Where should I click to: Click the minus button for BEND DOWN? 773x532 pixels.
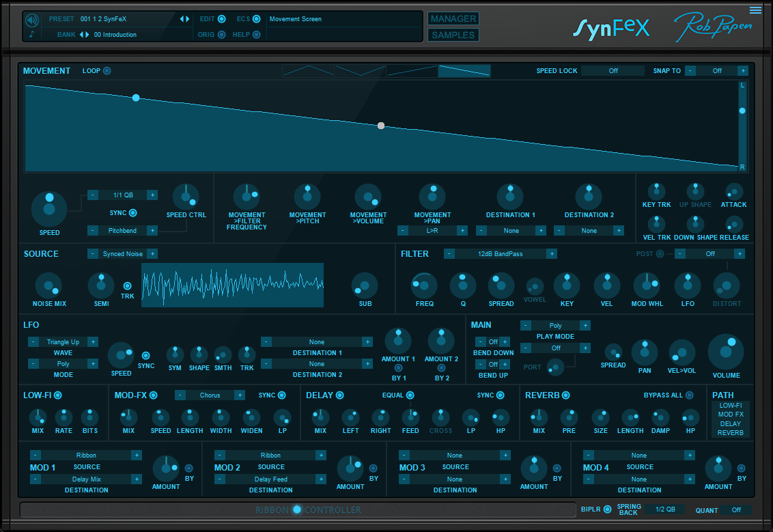(480, 341)
